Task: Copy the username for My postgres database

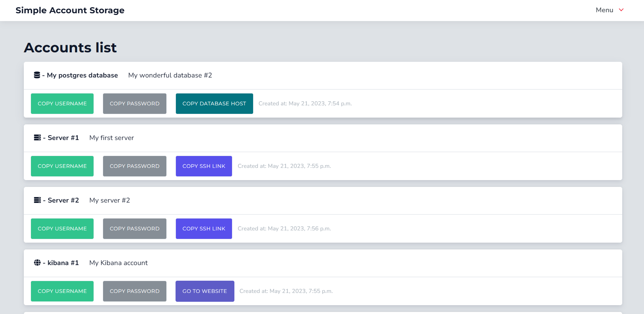Action: click(x=62, y=103)
